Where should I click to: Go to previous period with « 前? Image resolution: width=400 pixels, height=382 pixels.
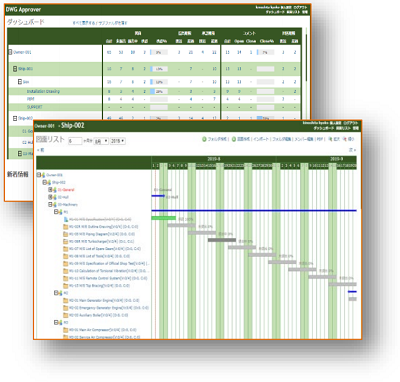coord(40,150)
